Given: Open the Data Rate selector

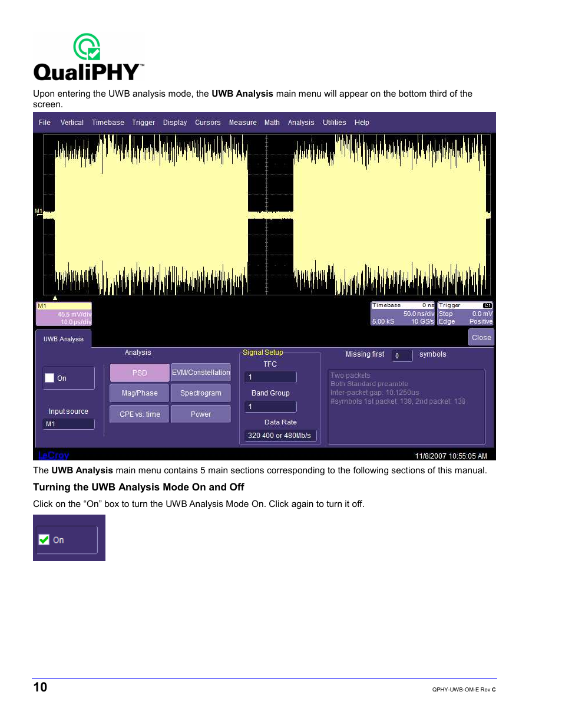Looking at the screenshot, I should tap(281, 436).
